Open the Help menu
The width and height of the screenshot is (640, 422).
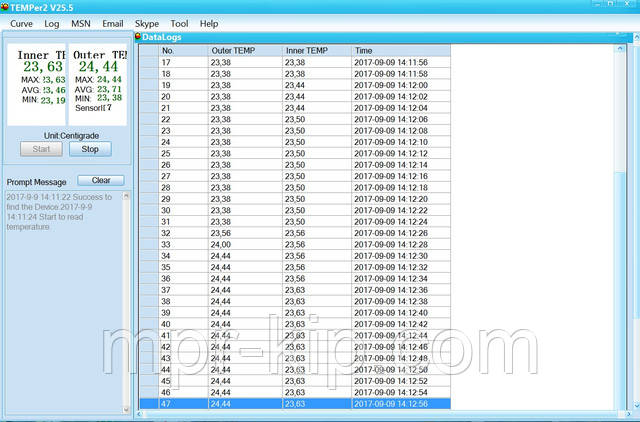(209, 22)
